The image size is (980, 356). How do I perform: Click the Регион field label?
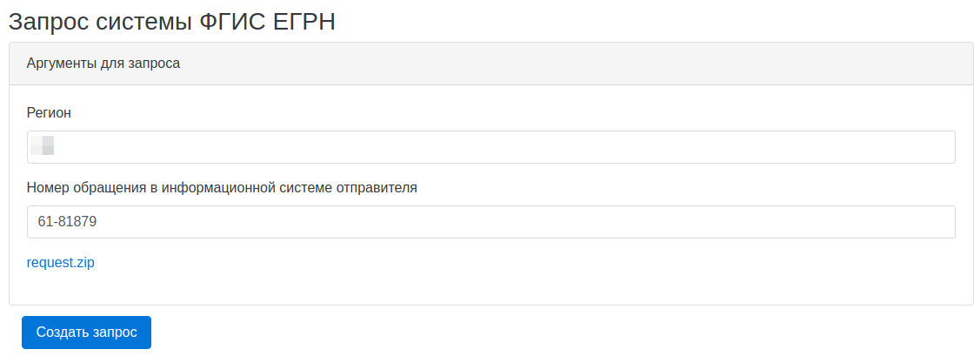[x=49, y=112]
